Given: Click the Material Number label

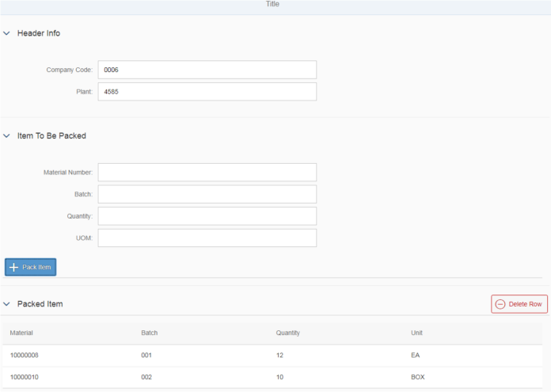Looking at the screenshot, I should pos(68,173).
